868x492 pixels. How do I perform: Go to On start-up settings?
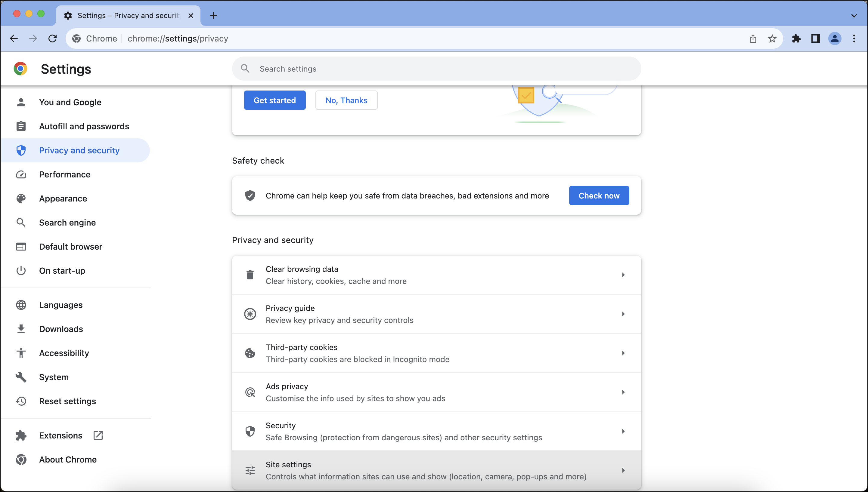coord(76,271)
